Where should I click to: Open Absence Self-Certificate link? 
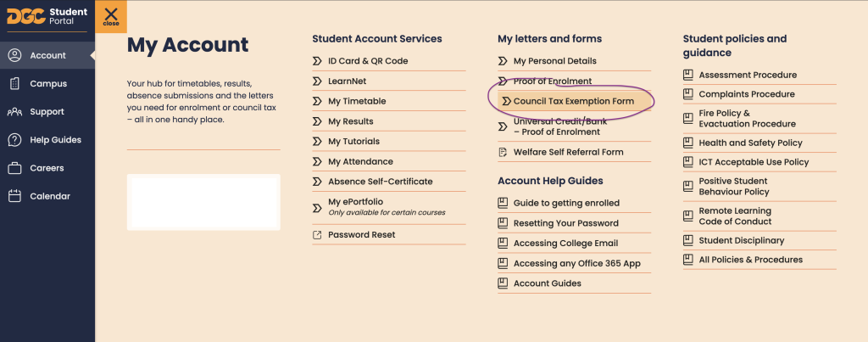pyautogui.click(x=380, y=182)
